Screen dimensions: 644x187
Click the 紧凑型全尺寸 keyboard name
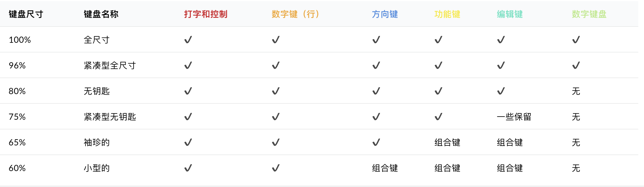pos(110,65)
